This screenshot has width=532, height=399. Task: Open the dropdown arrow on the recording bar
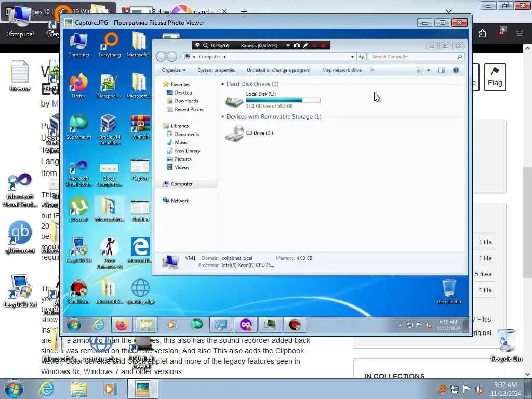[288, 45]
